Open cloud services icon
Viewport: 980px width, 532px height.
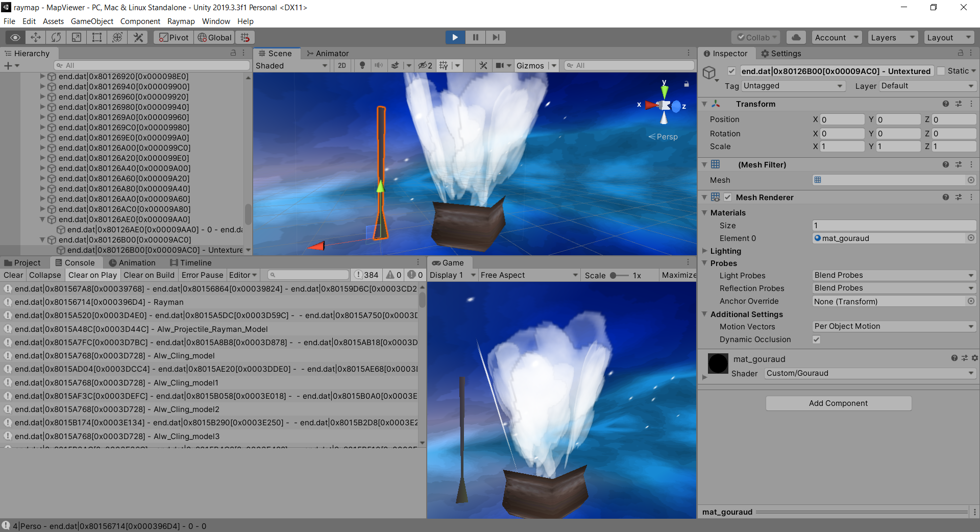796,37
